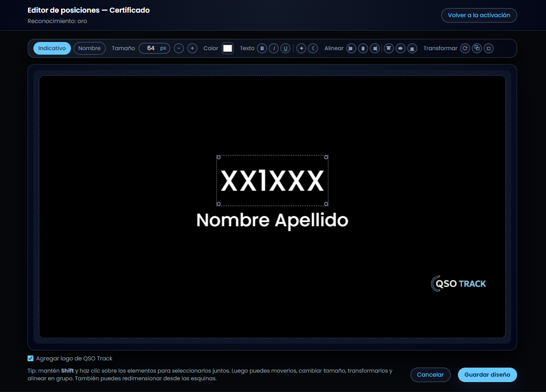Align element to horizontal center

pos(363,48)
